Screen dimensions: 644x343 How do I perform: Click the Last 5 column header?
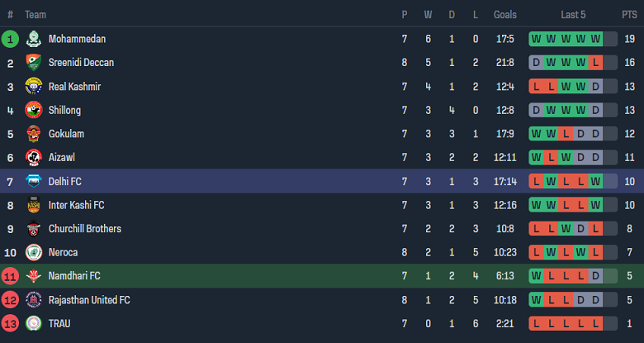(x=573, y=15)
